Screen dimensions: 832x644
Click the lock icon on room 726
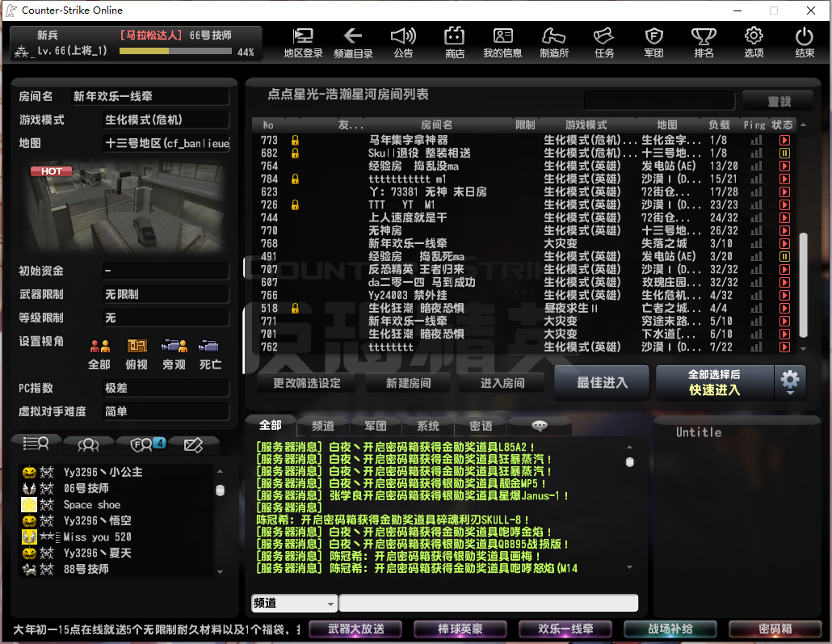[295, 204]
